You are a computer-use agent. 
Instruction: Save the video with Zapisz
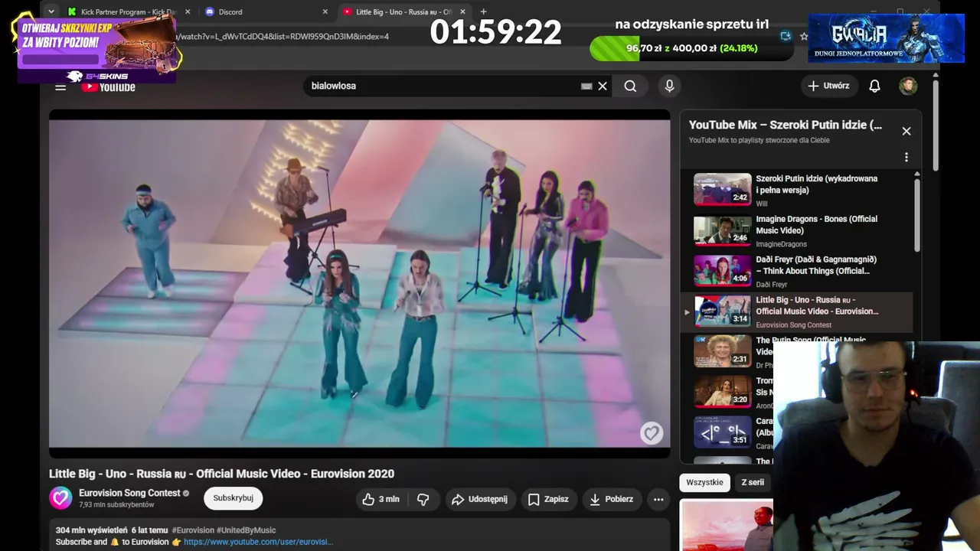pyautogui.click(x=548, y=499)
